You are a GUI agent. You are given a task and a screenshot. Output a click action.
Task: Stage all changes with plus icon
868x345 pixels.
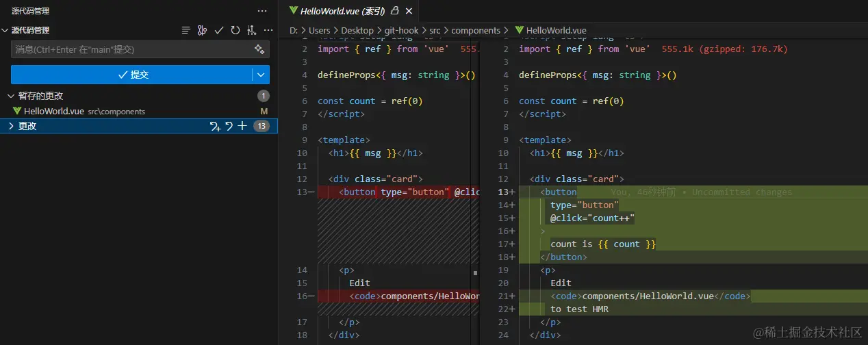click(x=242, y=126)
